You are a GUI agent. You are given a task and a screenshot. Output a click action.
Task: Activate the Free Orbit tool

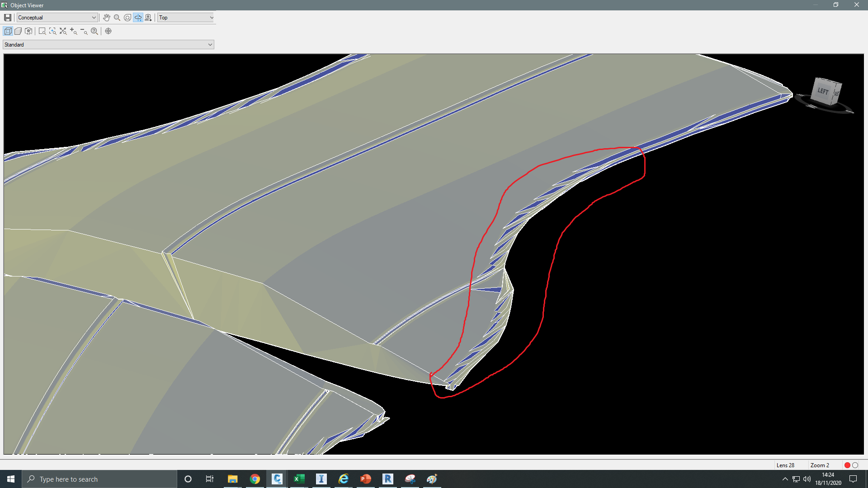coord(127,17)
